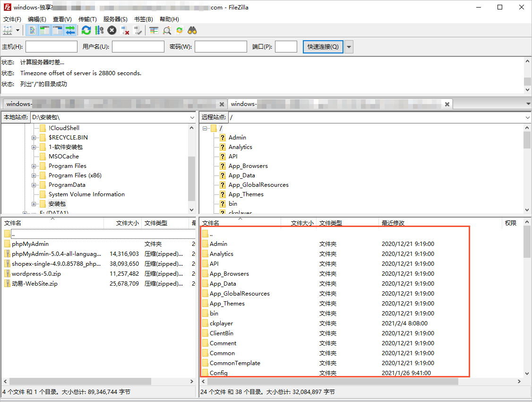
Task: Toggle synchronized browsing icon
Action: 180,31
